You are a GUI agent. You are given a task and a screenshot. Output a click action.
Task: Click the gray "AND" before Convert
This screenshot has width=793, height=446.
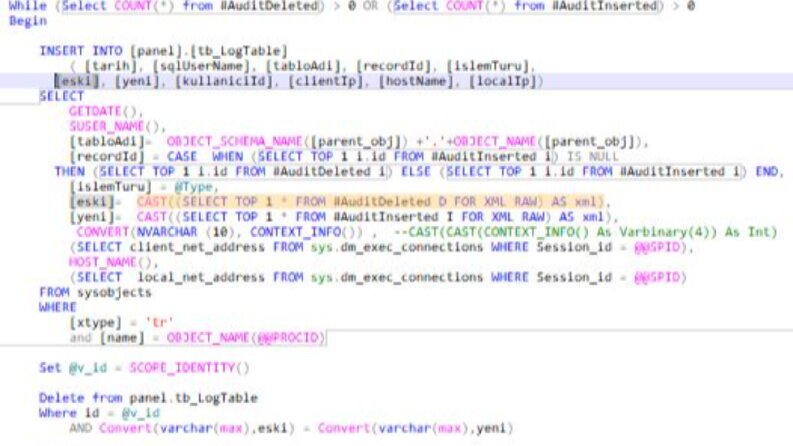tap(81, 428)
